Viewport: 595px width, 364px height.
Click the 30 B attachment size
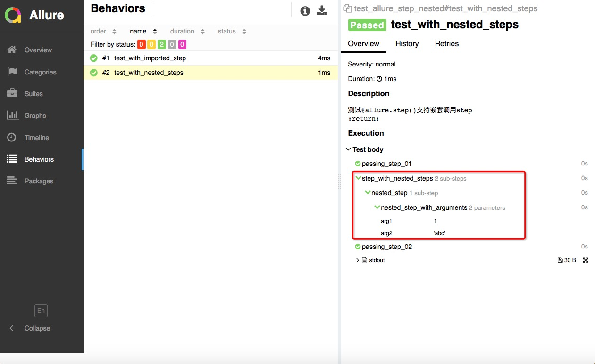567,260
